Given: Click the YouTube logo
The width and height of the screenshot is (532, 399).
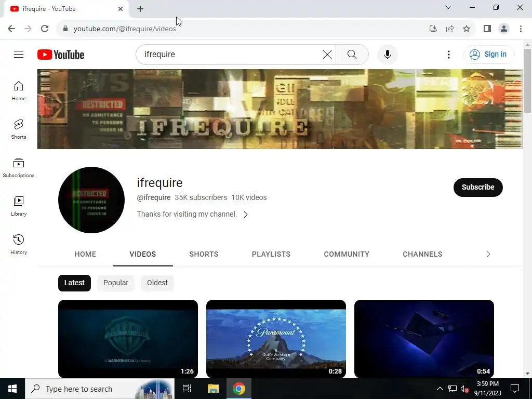Looking at the screenshot, I should [x=61, y=55].
